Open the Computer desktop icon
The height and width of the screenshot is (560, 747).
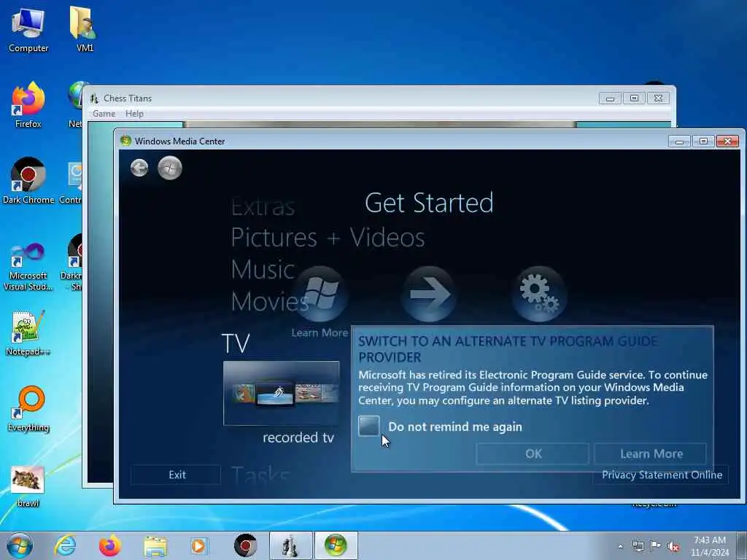click(28, 29)
